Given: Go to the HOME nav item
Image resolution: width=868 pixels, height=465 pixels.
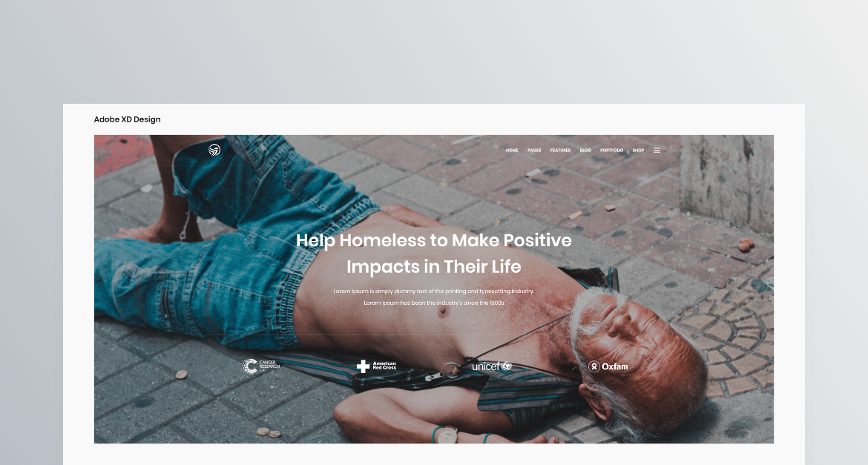Looking at the screenshot, I should [x=512, y=151].
